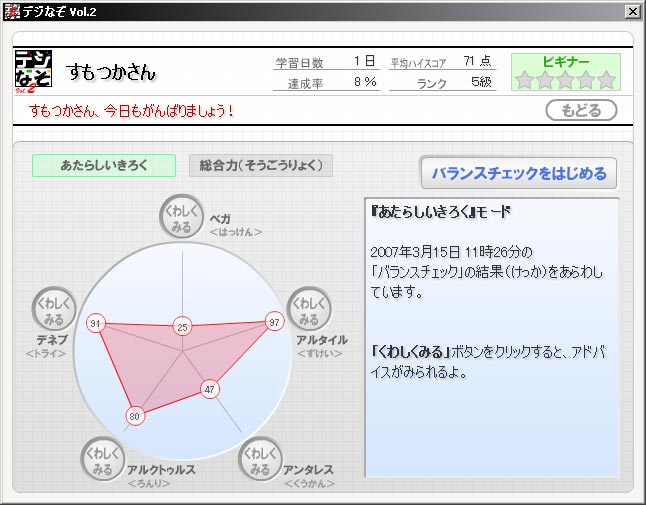Image resolution: width=646 pixels, height=505 pixels.
Task: Open くわしくみる details for アンタレス
Action: [260, 459]
